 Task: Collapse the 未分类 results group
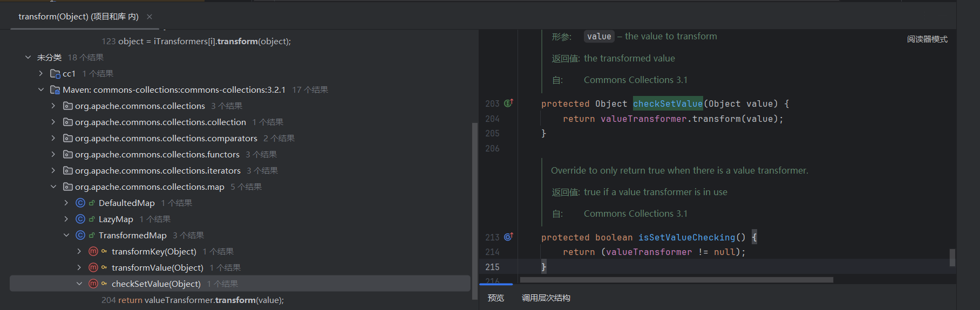coord(28,57)
